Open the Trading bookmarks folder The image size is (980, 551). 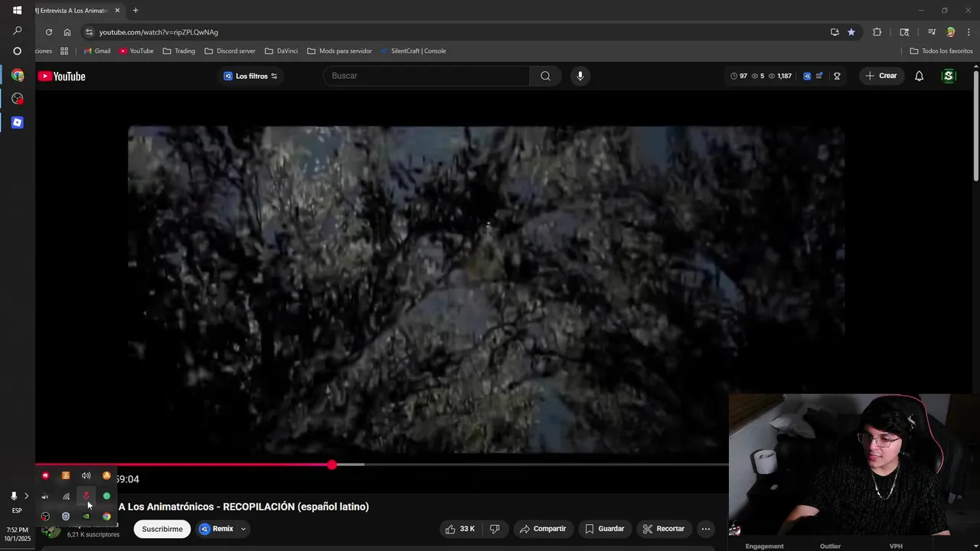point(179,51)
